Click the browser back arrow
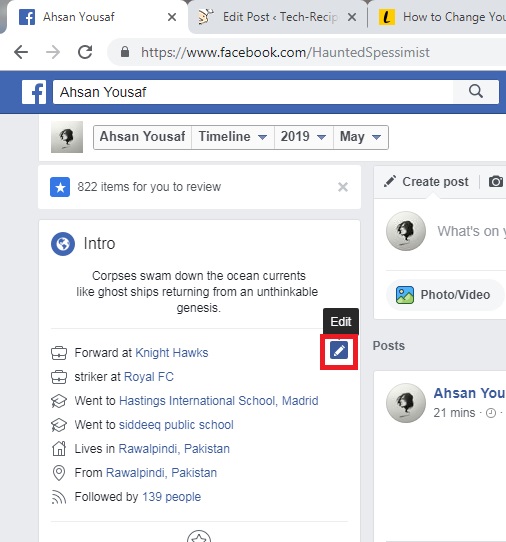This screenshot has height=542, width=506. (x=21, y=52)
